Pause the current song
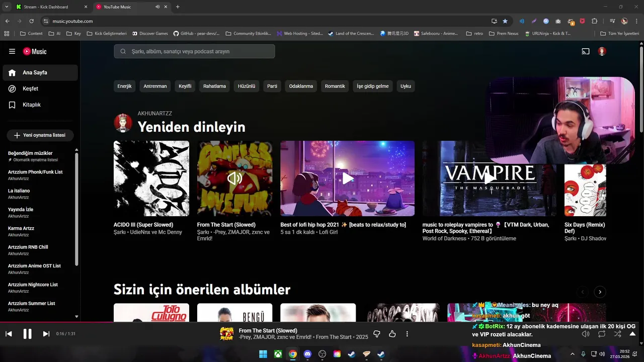This screenshot has width=644, height=362. [27, 334]
